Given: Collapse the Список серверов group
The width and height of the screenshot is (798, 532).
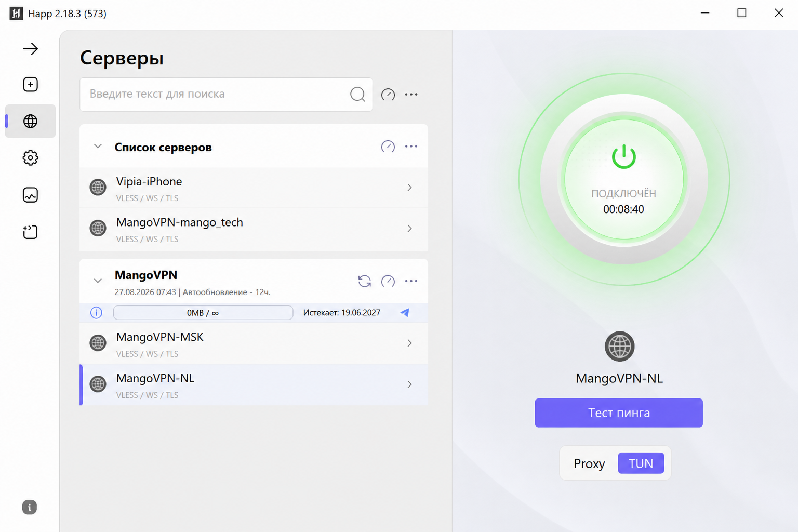Looking at the screenshot, I should coord(98,147).
